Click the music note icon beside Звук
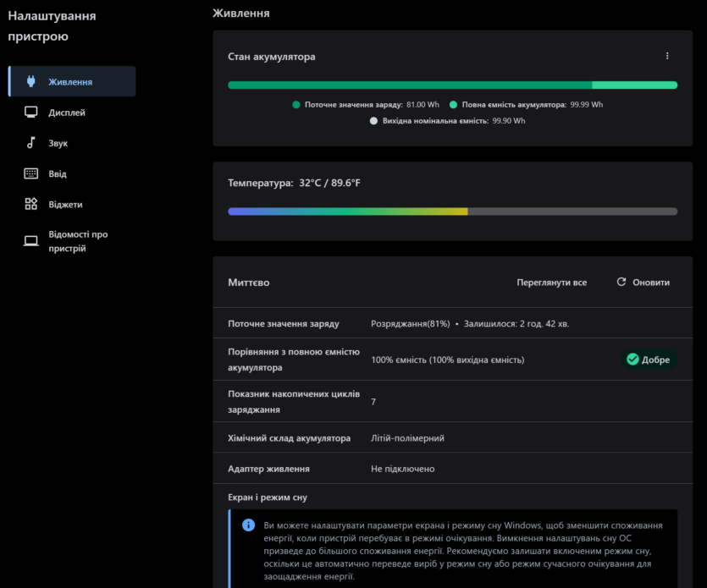707x588 pixels. [x=30, y=143]
